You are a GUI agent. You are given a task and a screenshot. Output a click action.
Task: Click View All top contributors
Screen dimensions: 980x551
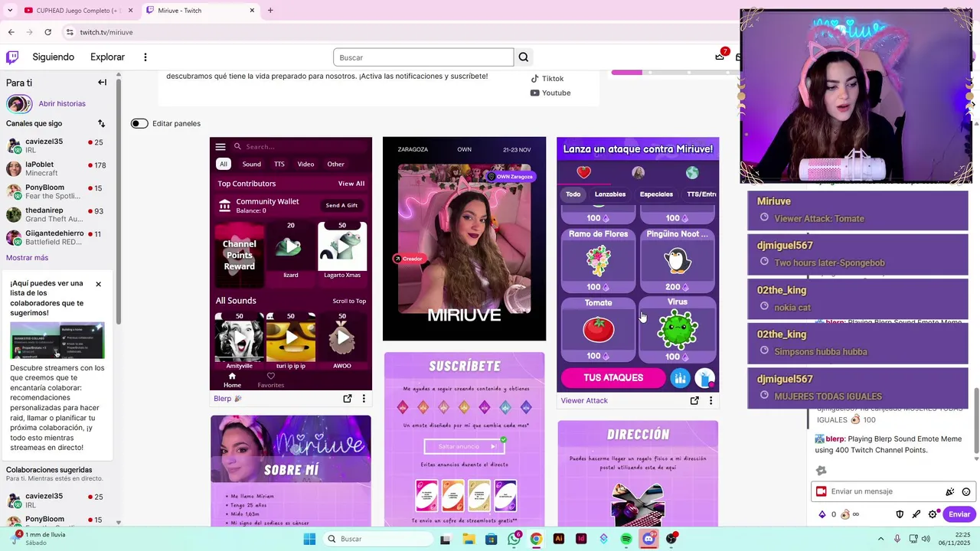point(351,184)
